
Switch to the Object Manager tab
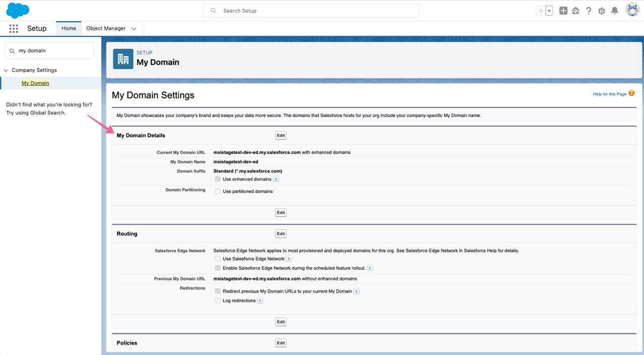click(x=107, y=28)
